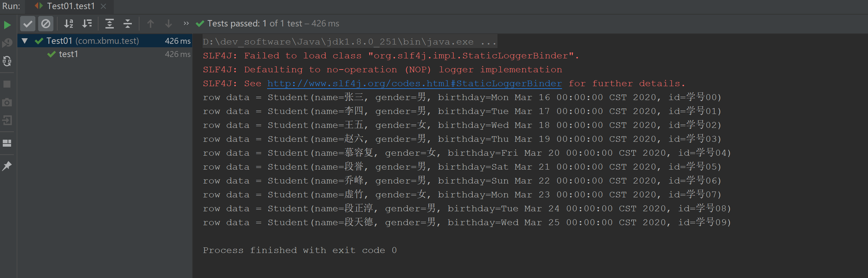The image size is (868, 278).
Task: Toggle Show Passed tests checkmark button
Action: (x=28, y=24)
